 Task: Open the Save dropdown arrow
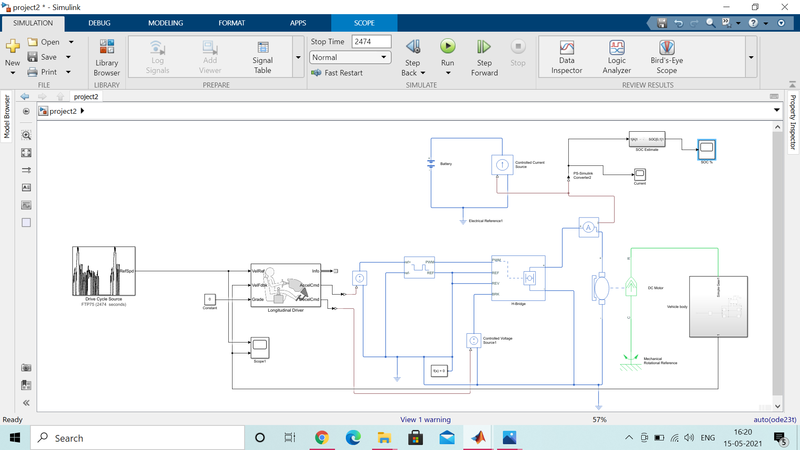[x=68, y=57]
